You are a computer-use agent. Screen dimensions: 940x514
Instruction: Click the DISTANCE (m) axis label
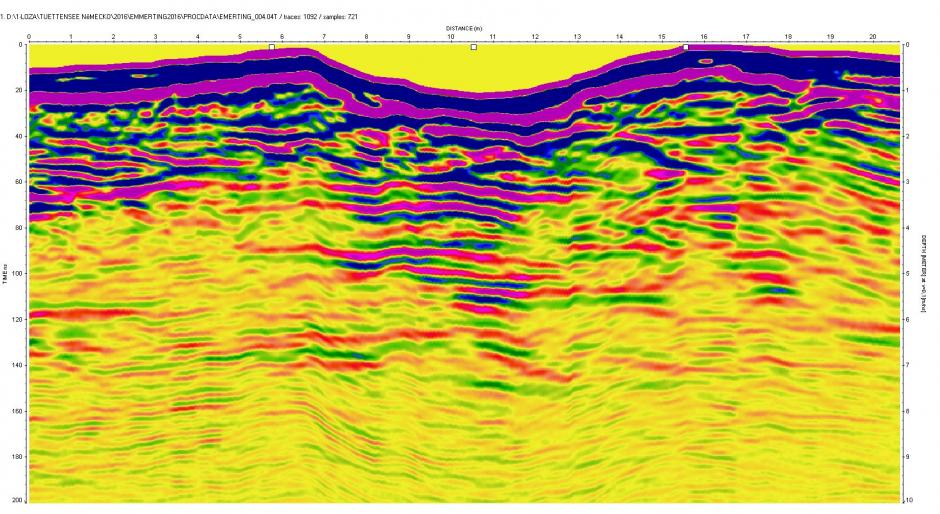tap(464, 28)
